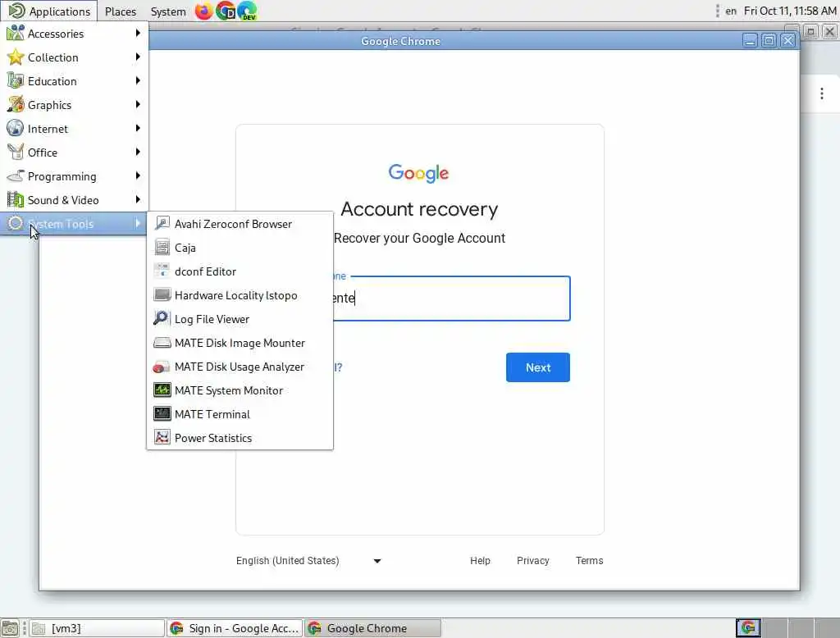Click the Accessories category icon
The width and height of the screenshot is (840, 638).
(x=15, y=34)
